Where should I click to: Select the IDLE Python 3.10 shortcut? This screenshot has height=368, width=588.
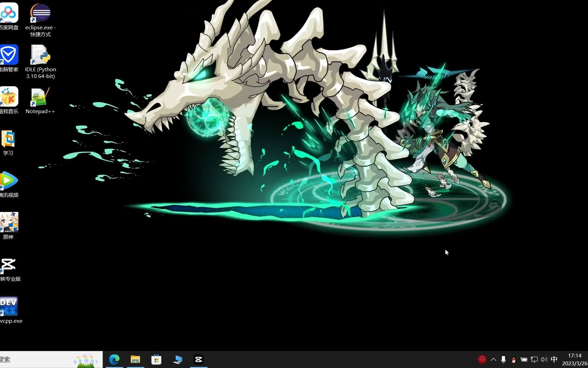tap(40, 62)
